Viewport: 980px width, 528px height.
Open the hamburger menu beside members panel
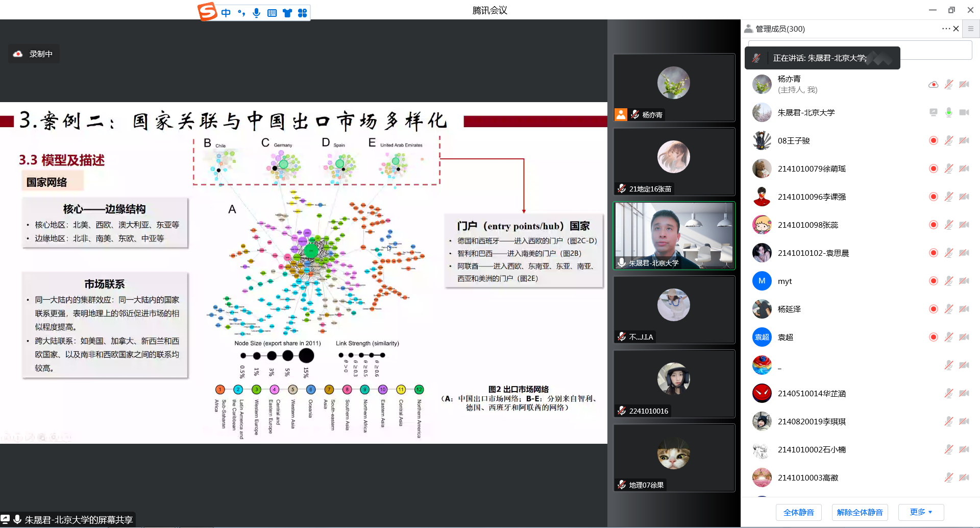point(971,29)
